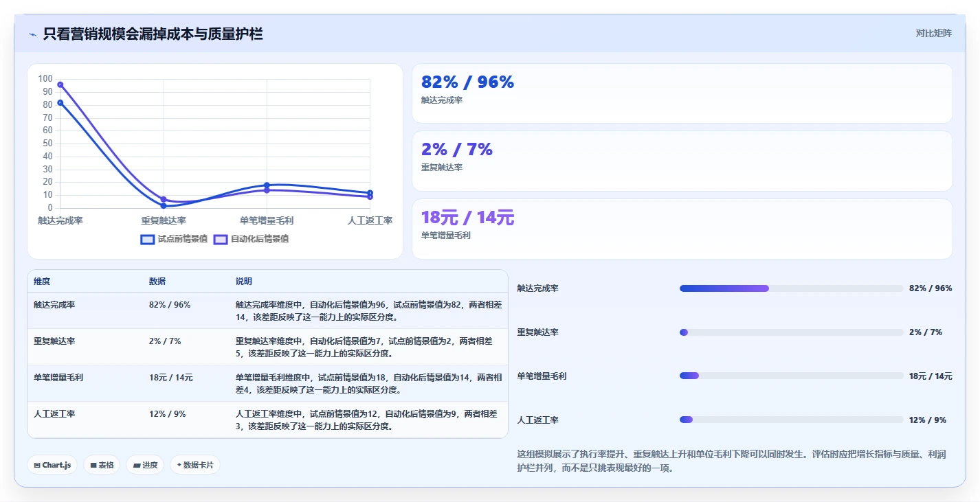This screenshot has height=502, width=980.
Task: Click the 12% / 9% value beside the progress bar
Action: 928,420
